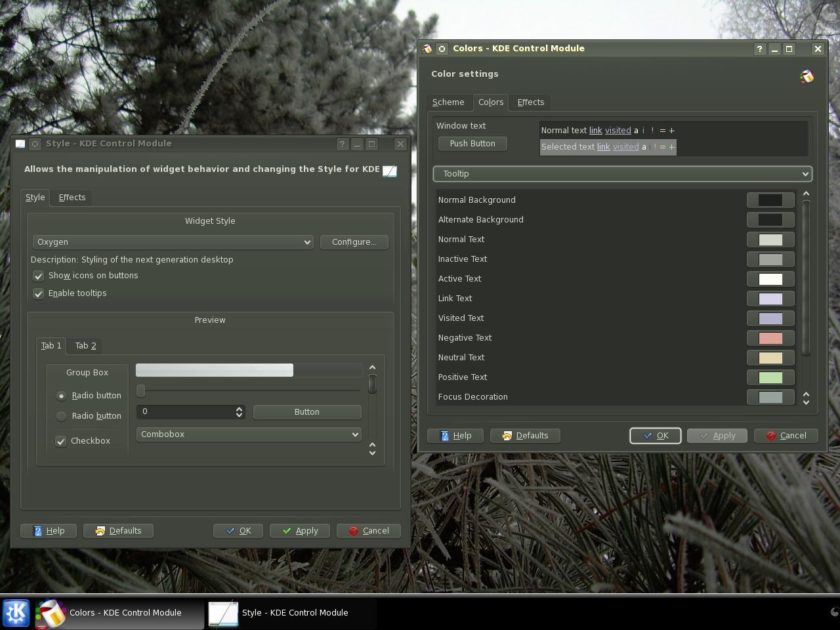Click the Style window titlebar app icon
Image resolution: width=840 pixels, height=630 pixels.
click(x=20, y=144)
